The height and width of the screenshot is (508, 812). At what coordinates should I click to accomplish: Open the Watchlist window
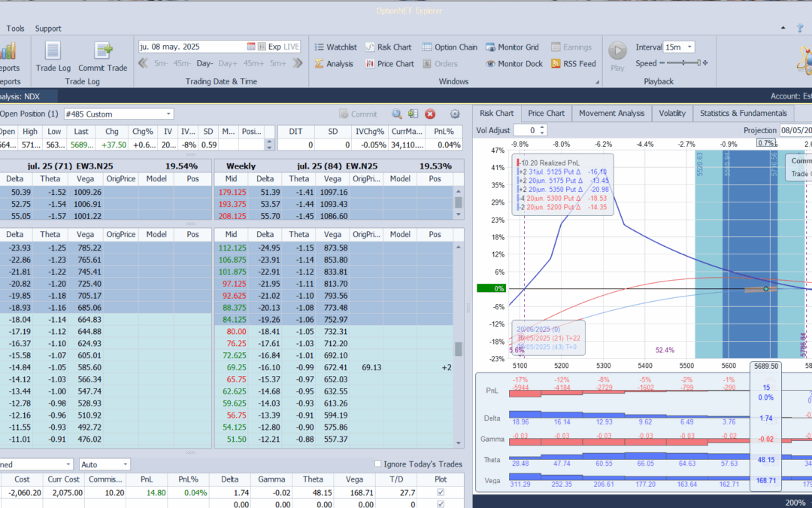(335, 47)
